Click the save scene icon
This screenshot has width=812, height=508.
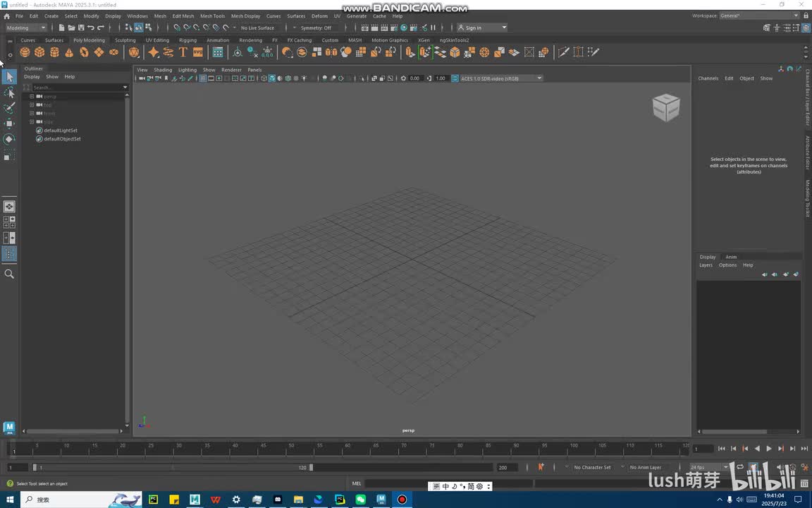tap(81, 28)
